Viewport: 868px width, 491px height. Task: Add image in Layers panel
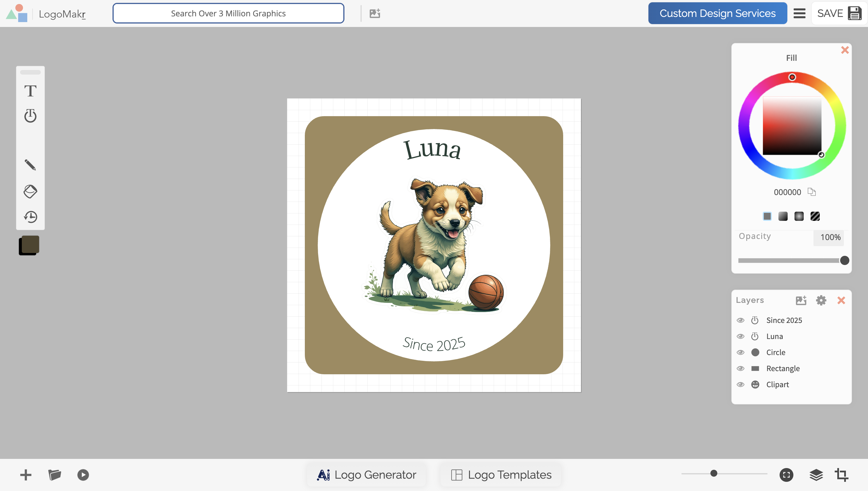tap(801, 300)
